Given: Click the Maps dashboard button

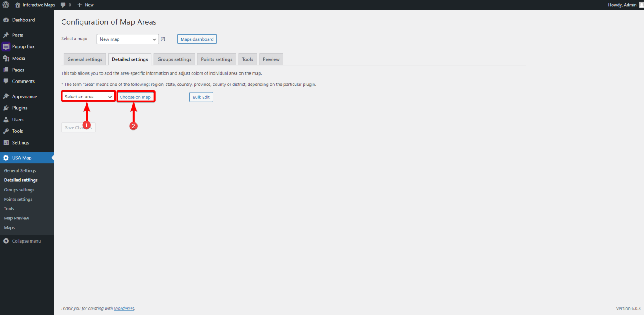Looking at the screenshot, I should point(197,39).
